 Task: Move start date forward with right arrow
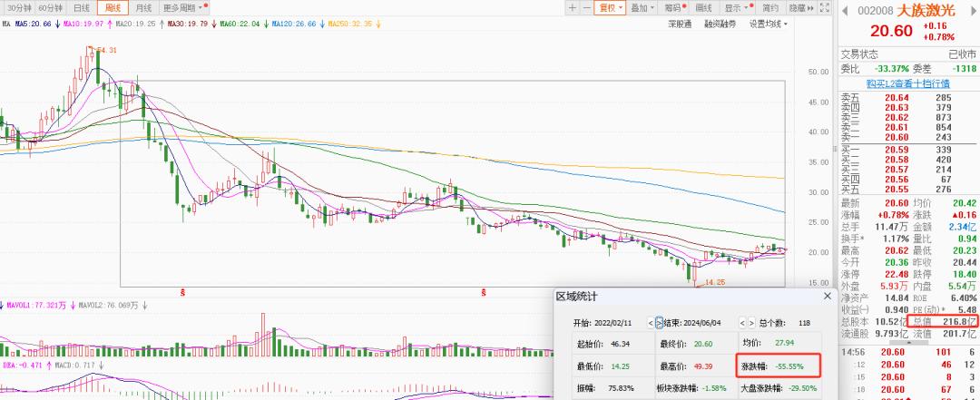tap(660, 322)
